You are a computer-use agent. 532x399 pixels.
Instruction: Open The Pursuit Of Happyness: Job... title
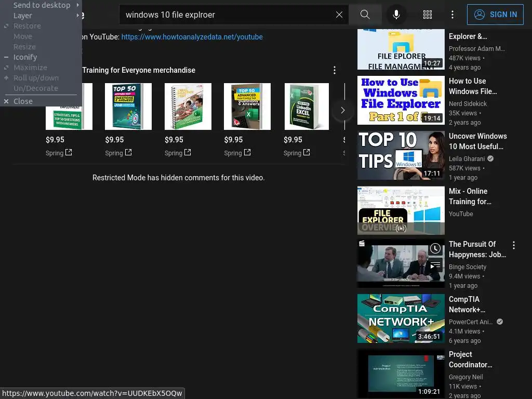point(477,249)
